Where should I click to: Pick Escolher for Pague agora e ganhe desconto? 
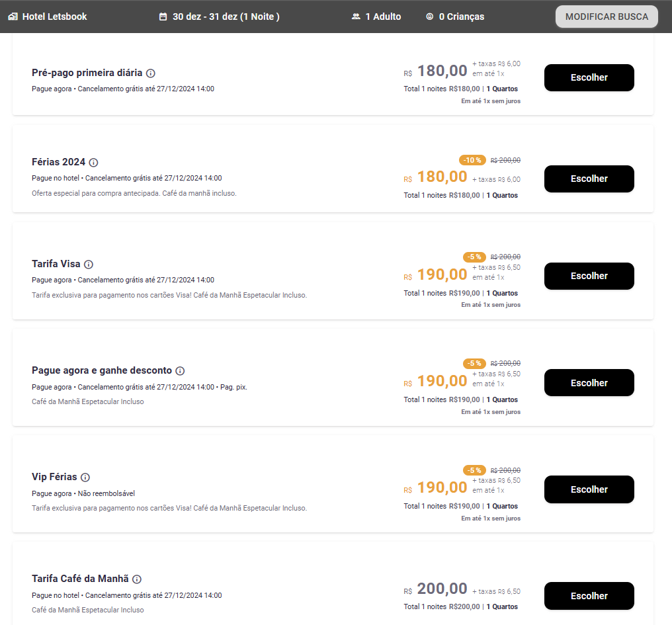589,383
